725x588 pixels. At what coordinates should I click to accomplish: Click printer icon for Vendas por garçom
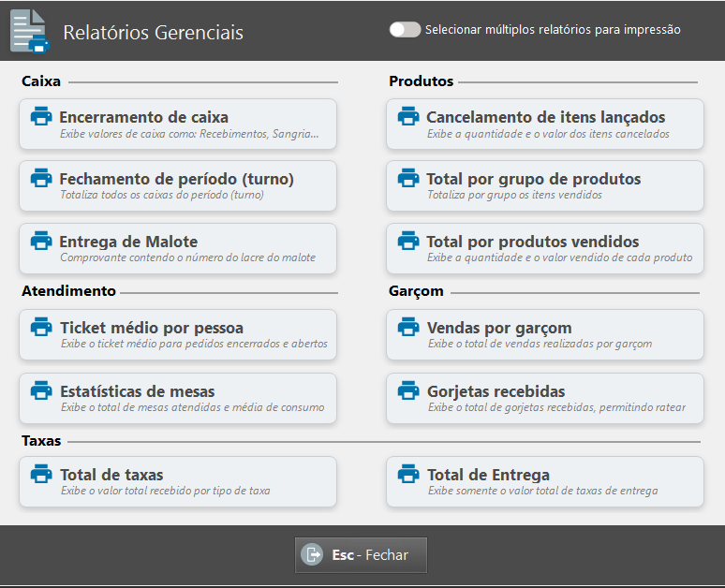tap(408, 327)
